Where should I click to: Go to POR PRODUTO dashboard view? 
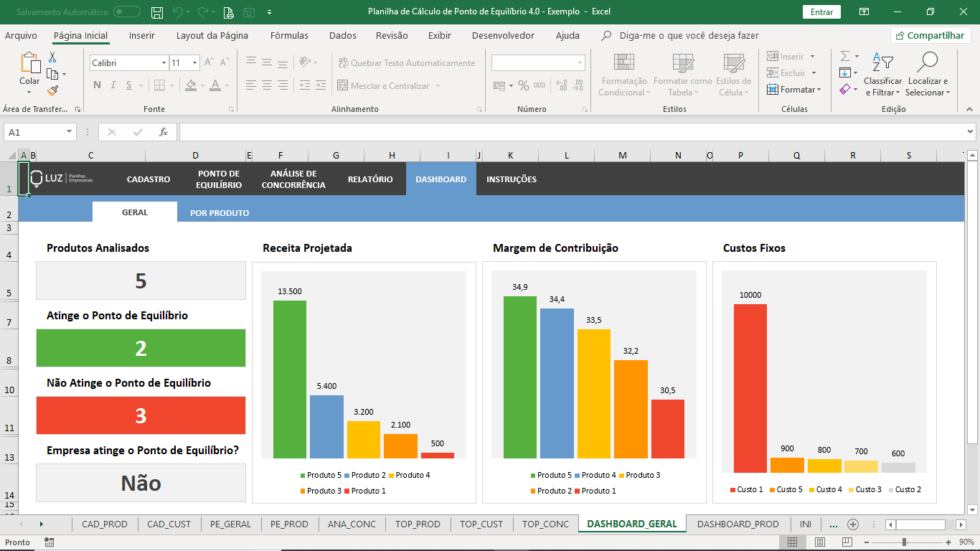pos(220,213)
